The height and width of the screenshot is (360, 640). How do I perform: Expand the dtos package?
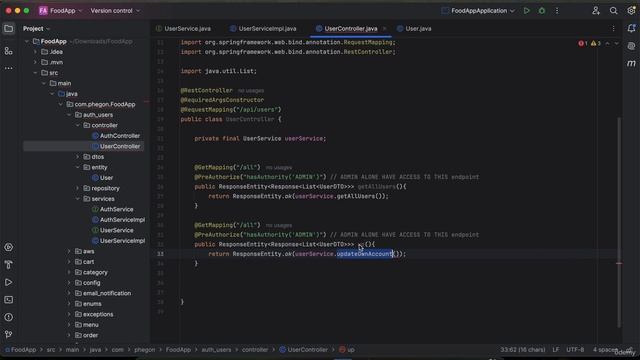tap(78, 157)
